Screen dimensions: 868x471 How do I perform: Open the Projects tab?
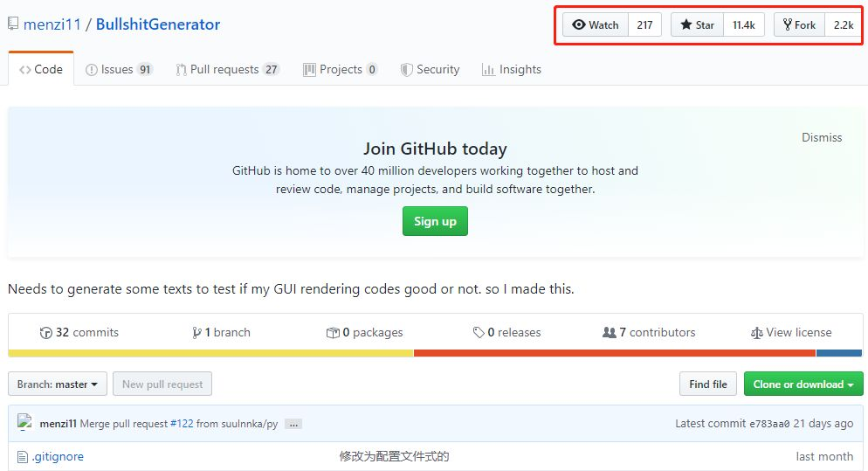(341, 69)
